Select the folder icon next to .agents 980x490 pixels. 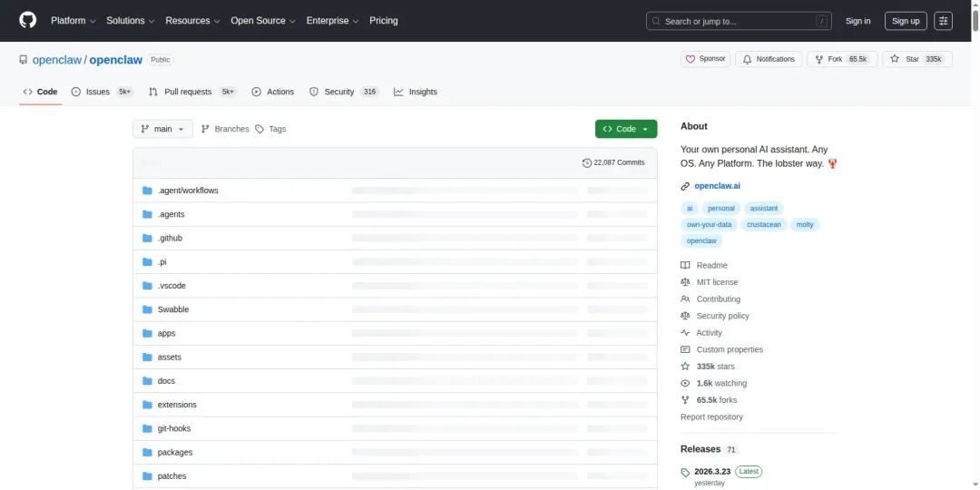148,214
